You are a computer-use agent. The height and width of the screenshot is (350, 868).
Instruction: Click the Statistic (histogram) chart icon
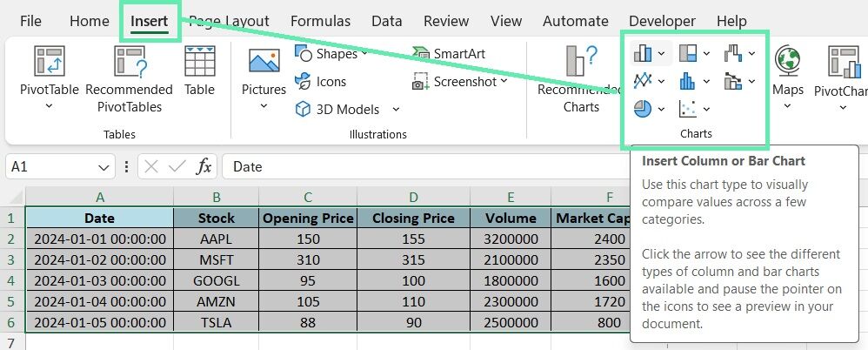click(x=688, y=82)
